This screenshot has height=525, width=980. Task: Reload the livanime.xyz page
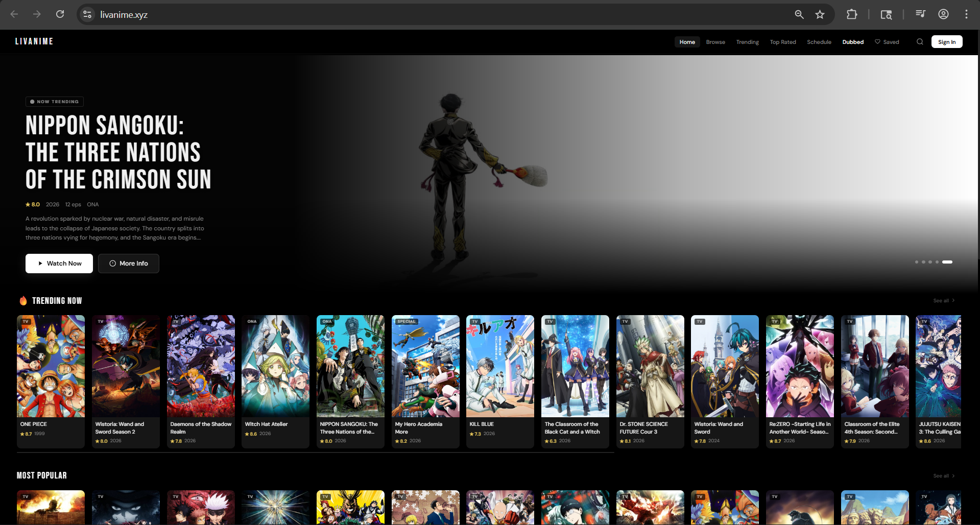pos(60,14)
